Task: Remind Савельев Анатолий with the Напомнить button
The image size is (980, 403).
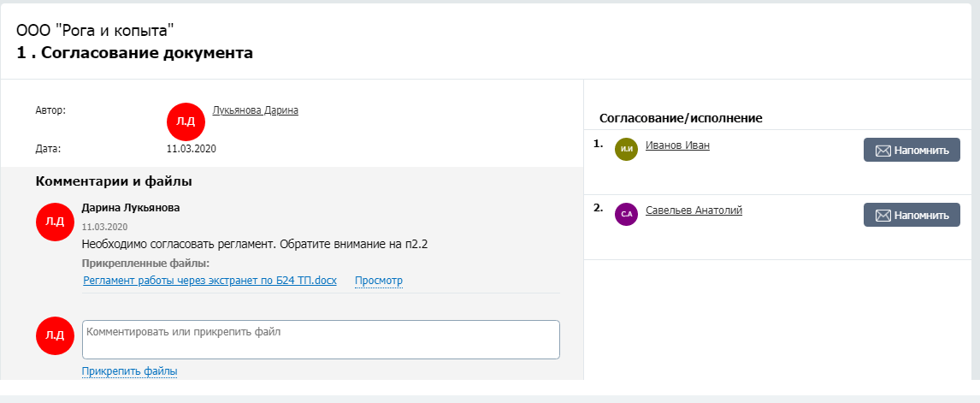Action: 912,215
